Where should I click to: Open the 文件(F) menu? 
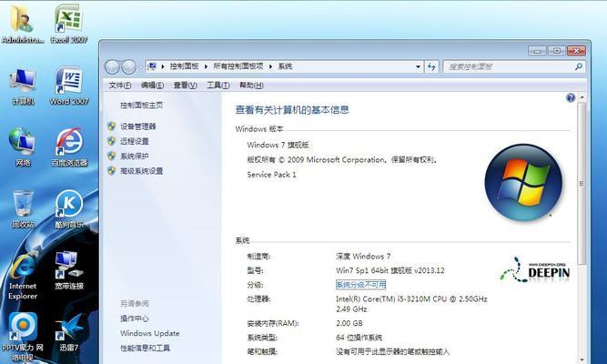[x=119, y=86]
